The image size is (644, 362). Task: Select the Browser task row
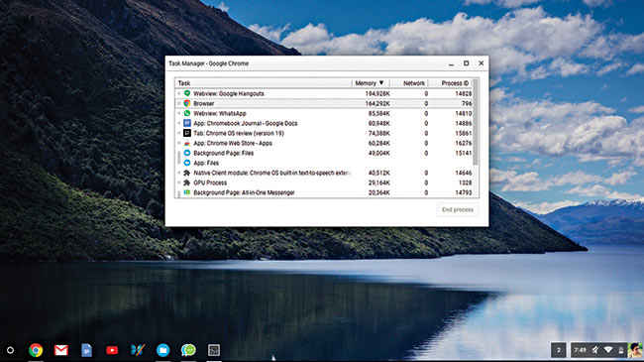(x=324, y=103)
